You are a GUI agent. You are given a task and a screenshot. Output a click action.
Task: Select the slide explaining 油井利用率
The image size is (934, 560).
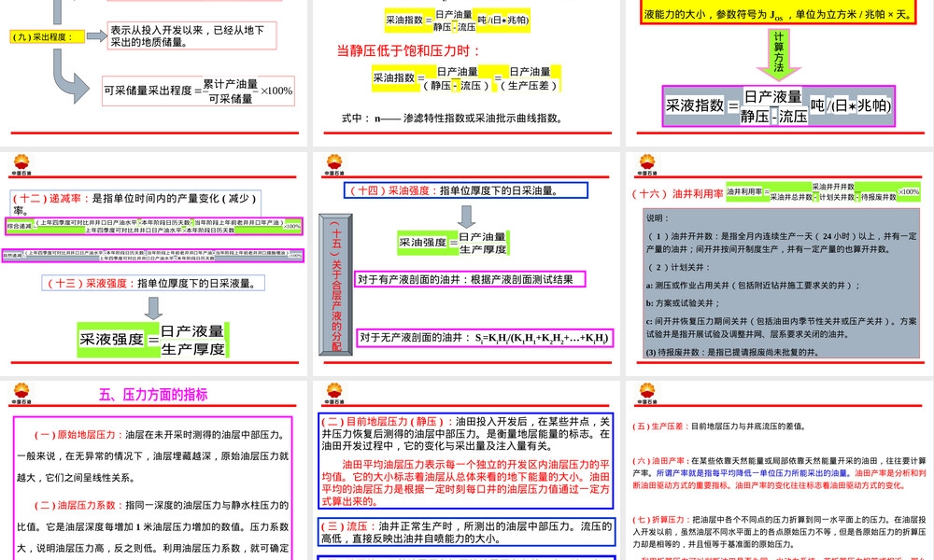778,263
